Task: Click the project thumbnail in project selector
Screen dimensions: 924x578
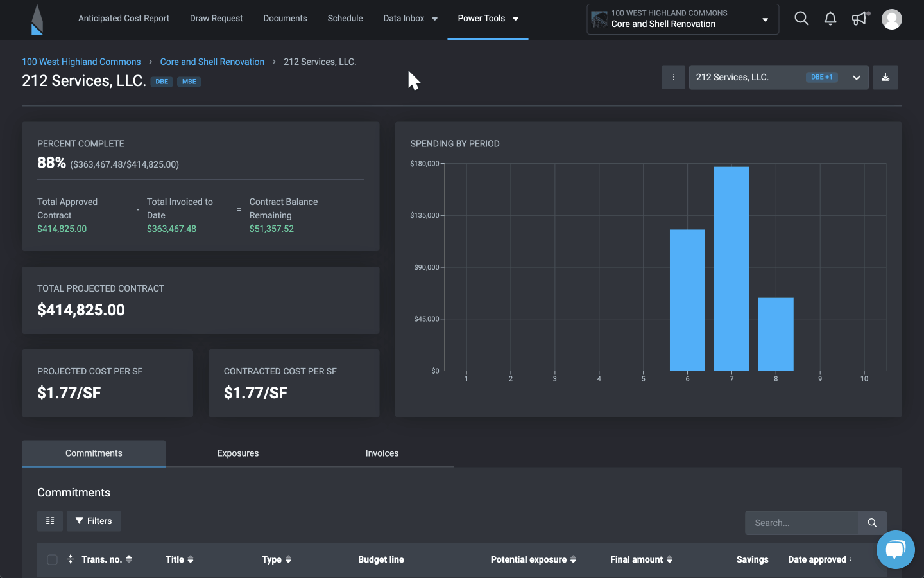Action: pos(599,19)
